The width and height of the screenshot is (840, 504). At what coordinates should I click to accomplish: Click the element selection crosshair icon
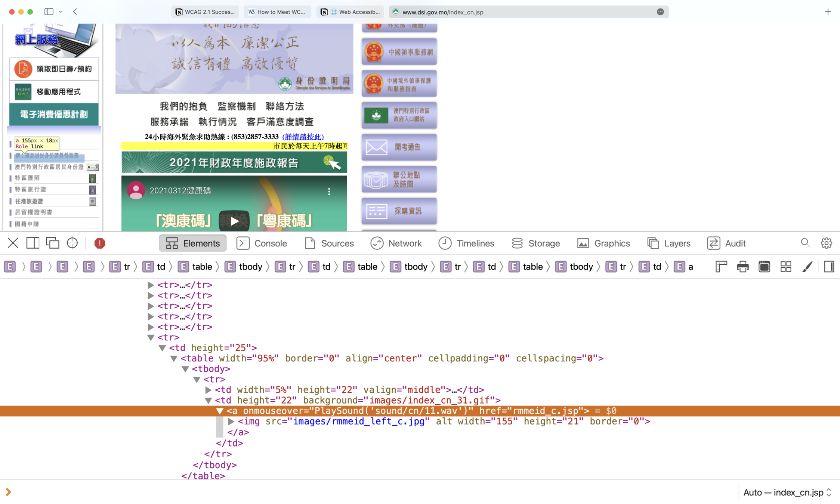[x=72, y=243]
